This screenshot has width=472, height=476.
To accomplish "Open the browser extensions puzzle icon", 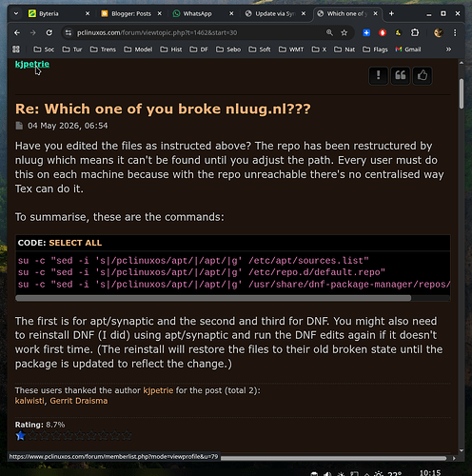I will point(415,32).
